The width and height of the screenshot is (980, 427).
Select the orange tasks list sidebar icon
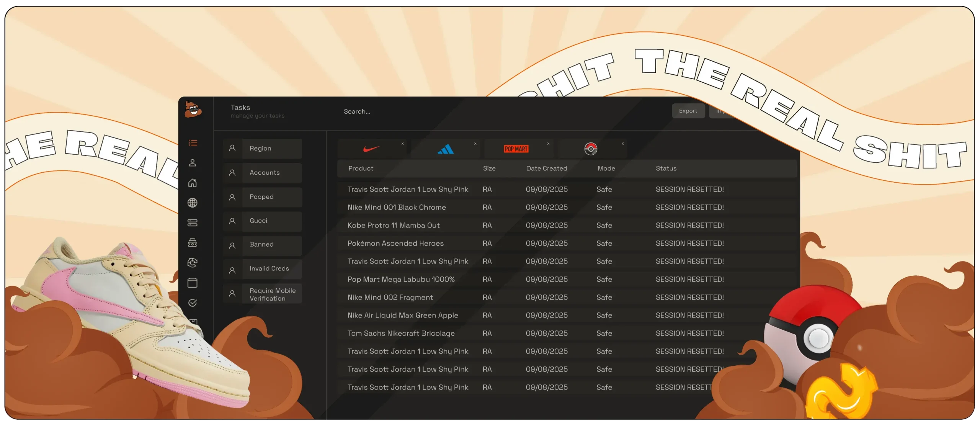pos(193,143)
